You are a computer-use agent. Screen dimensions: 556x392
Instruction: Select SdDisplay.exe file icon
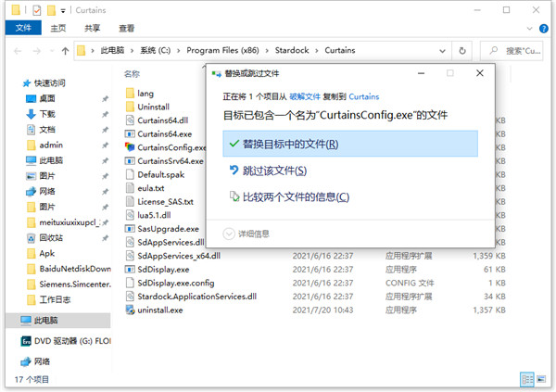coord(130,270)
